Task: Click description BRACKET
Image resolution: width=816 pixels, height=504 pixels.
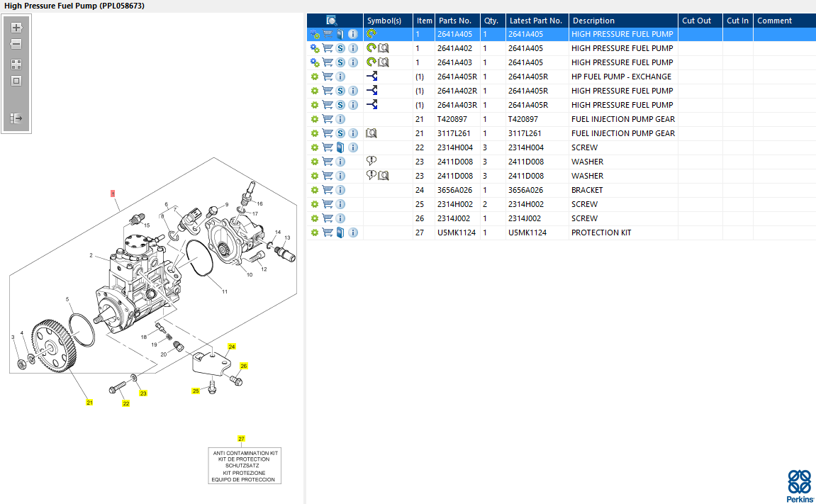Action: pos(587,190)
